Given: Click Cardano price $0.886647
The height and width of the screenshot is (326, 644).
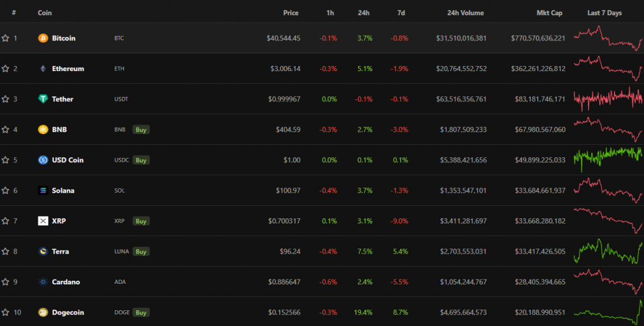Looking at the screenshot, I should pyautogui.click(x=284, y=281).
